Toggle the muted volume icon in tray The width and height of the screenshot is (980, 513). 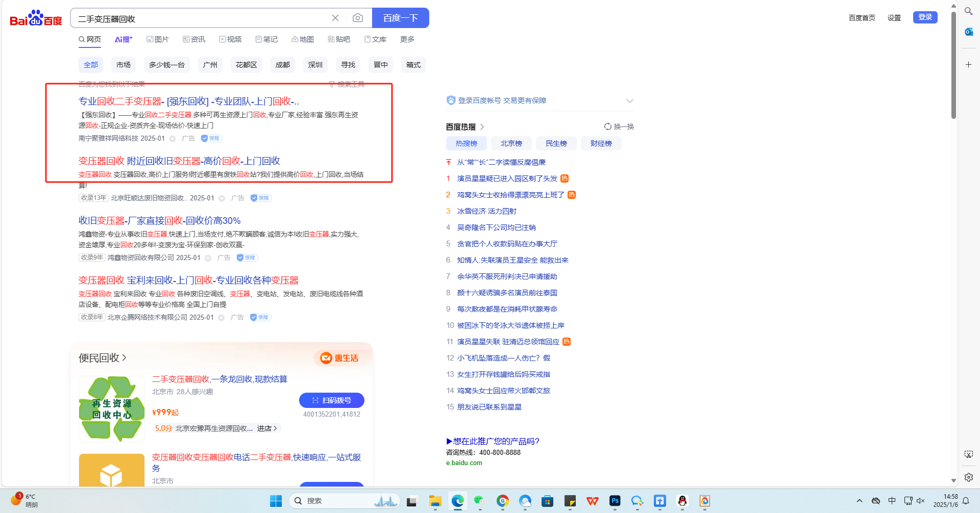coord(921,501)
